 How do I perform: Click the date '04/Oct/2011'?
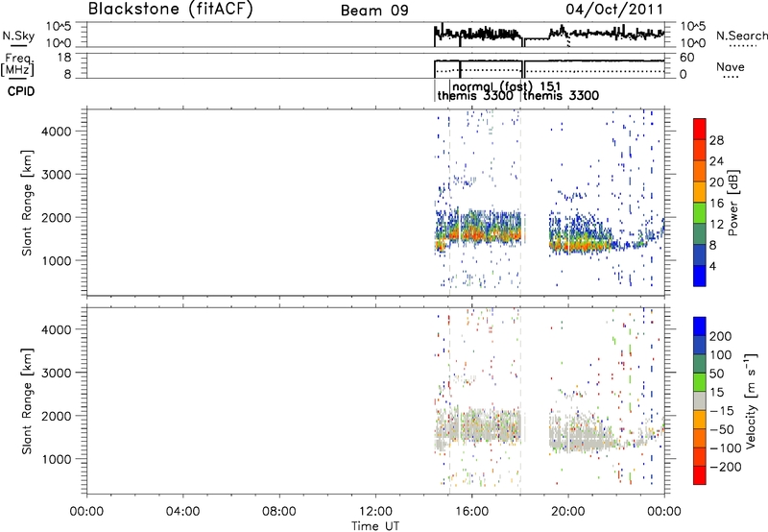[x=614, y=10]
